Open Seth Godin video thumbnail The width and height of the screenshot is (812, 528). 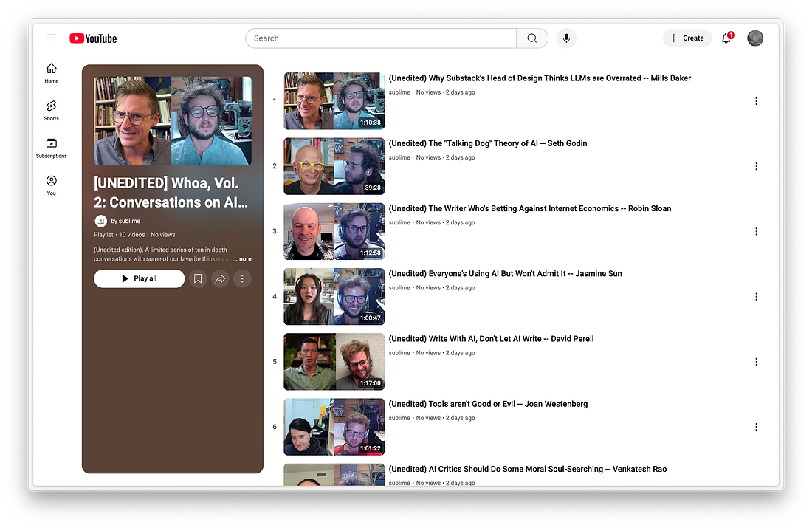(334, 166)
